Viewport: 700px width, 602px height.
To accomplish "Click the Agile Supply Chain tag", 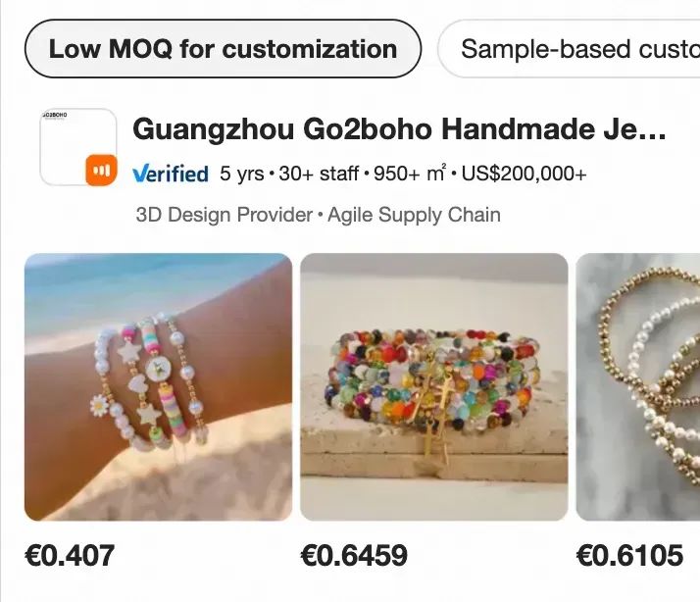I will [x=414, y=215].
